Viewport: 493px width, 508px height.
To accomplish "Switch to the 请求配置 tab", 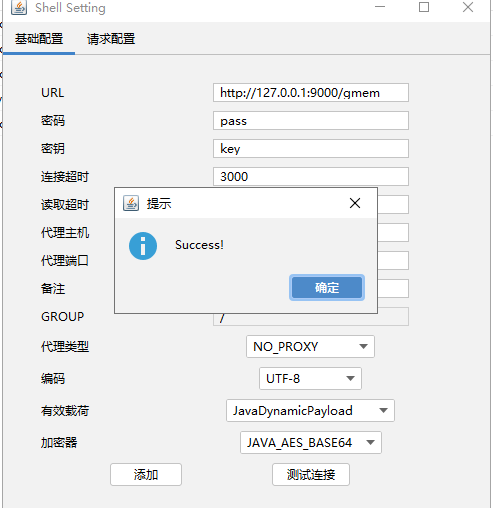I will coord(111,39).
